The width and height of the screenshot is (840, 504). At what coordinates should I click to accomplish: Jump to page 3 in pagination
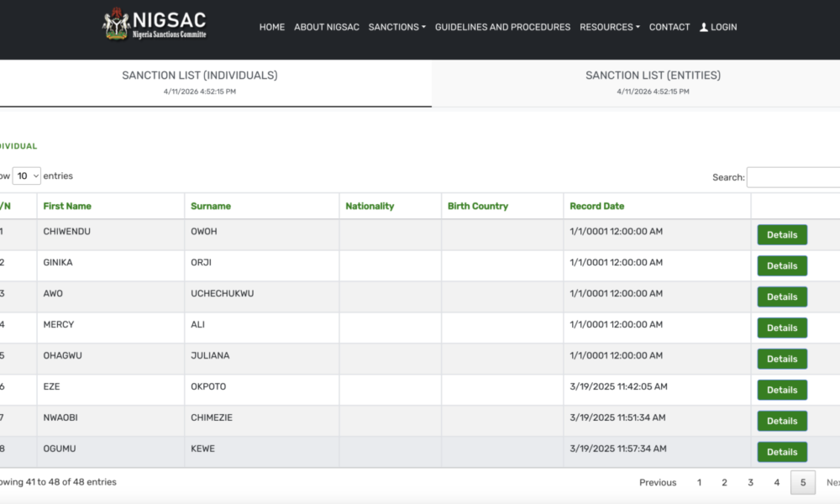750,482
